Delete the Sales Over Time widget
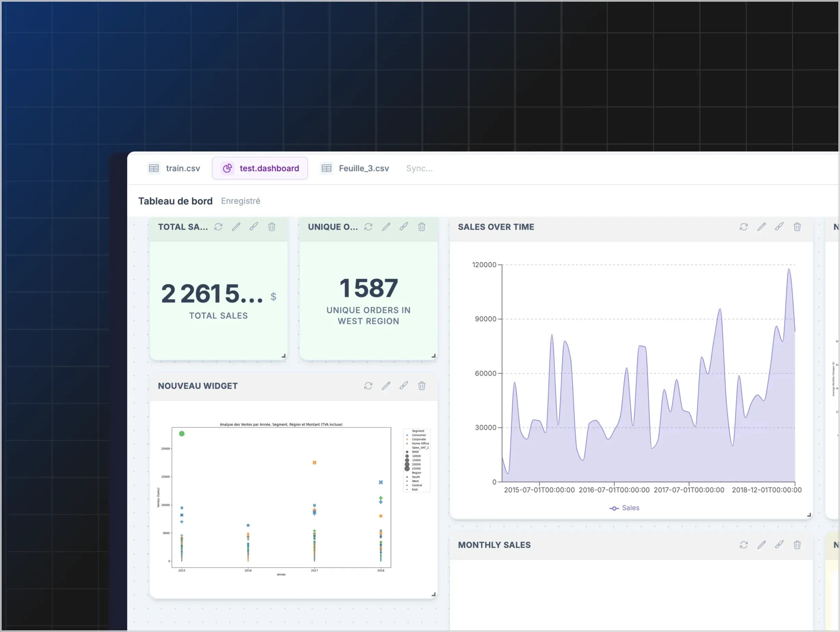Image resolution: width=840 pixels, height=632 pixels. [x=797, y=227]
